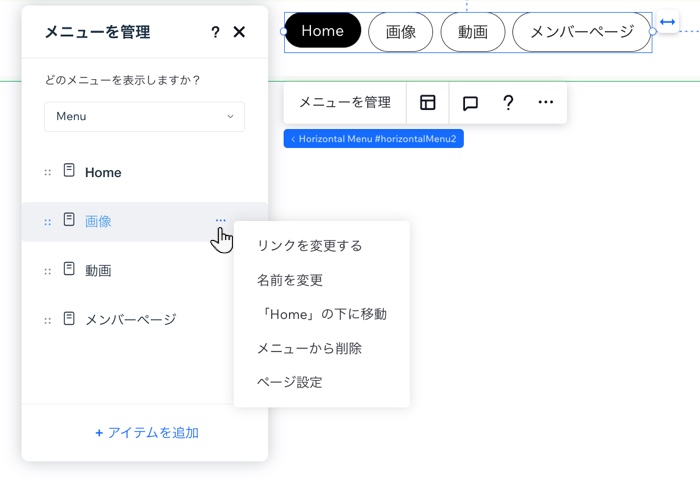Open the three-dot options for 画像 item
This screenshot has width=700, height=480.
coord(220,221)
